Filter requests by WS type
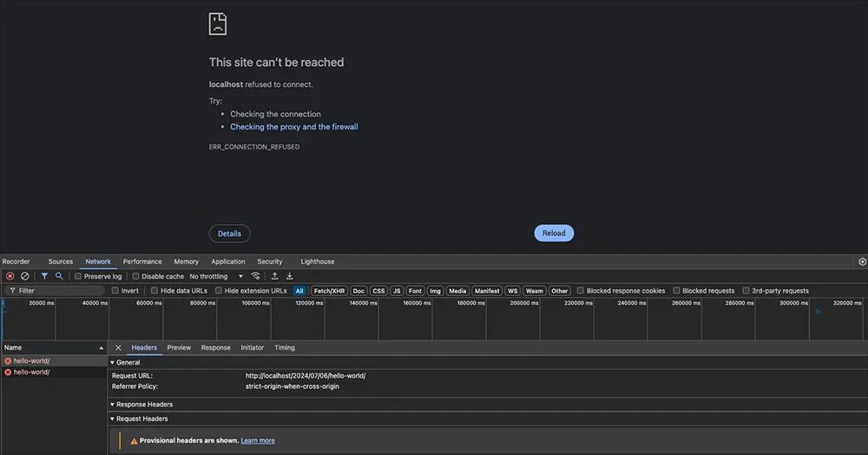868x455 pixels. pos(513,291)
